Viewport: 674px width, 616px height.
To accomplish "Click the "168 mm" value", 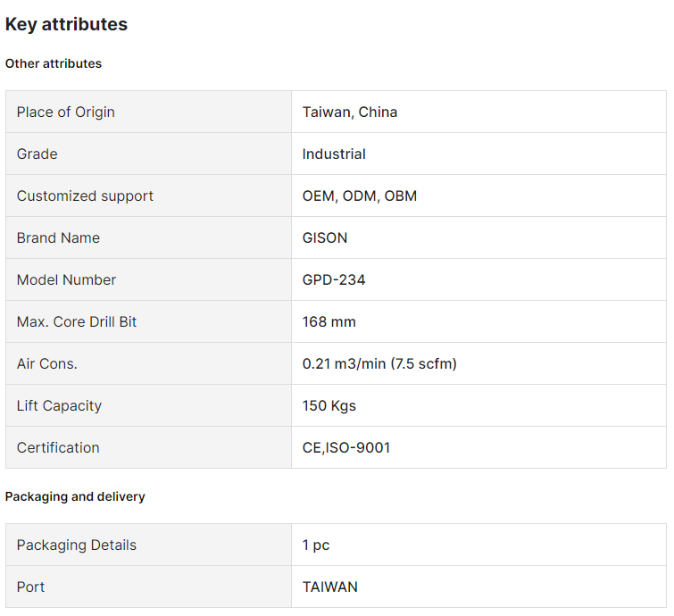I will tap(329, 321).
